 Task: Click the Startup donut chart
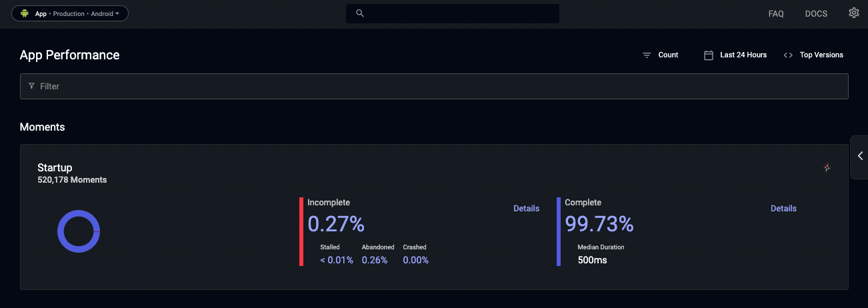pos(79,231)
